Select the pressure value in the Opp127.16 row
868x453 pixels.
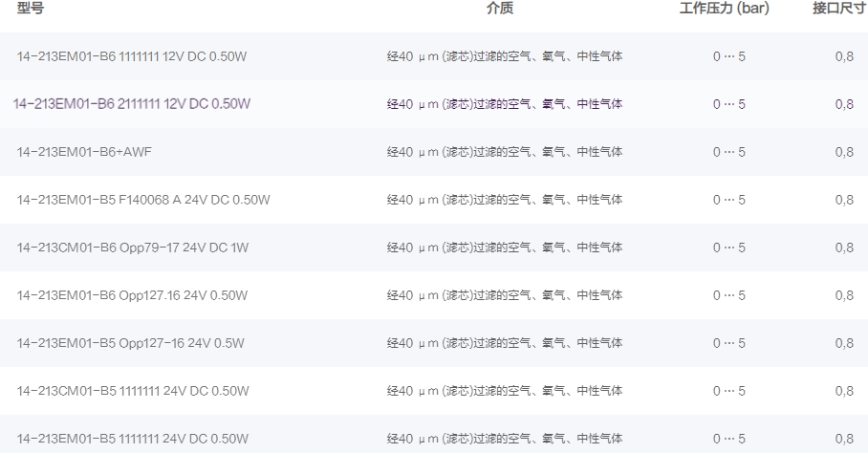[x=729, y=295]
